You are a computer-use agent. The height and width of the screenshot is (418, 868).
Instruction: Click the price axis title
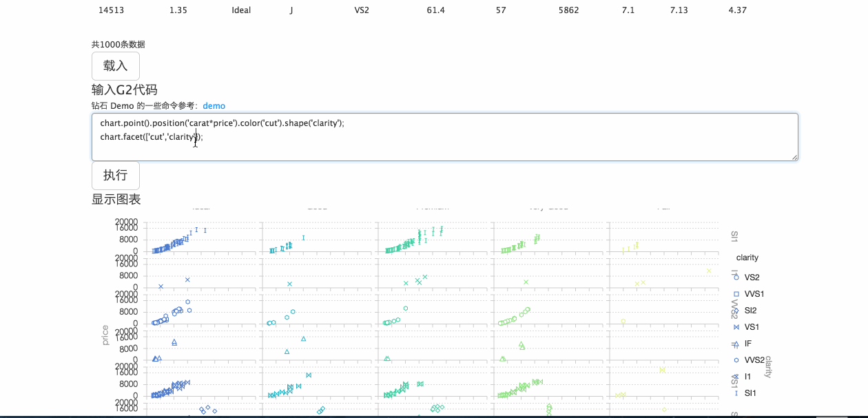pos(105,335)
